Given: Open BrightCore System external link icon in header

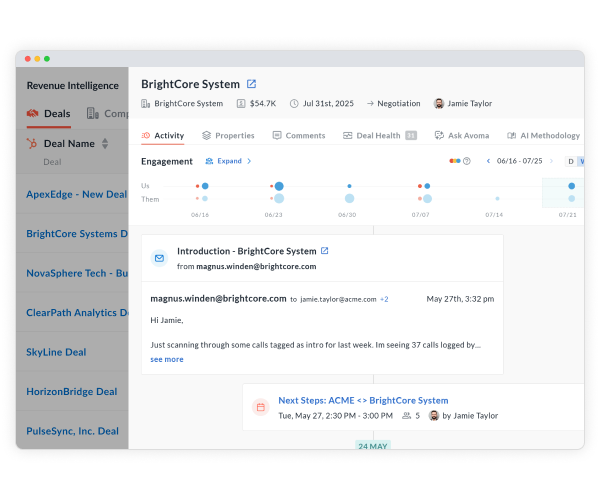Looking at the screenshot, I should [251, 84].
